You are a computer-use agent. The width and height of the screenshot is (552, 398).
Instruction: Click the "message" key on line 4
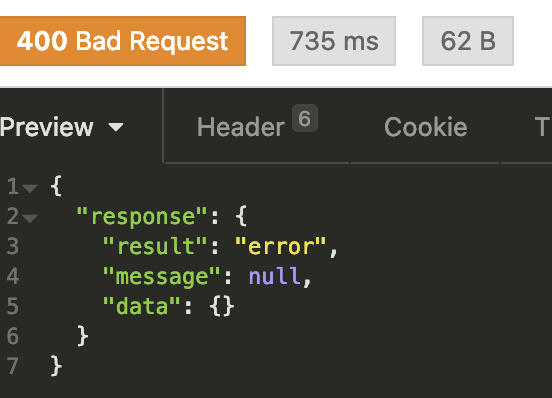coord(161,276)
